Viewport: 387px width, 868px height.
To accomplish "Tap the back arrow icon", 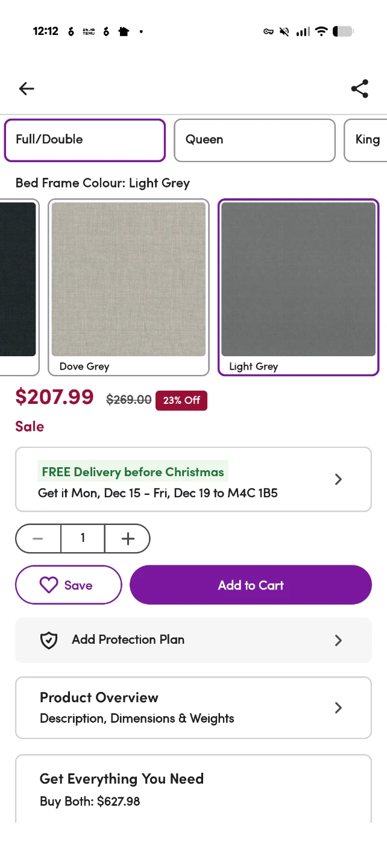I will pos(27,89).
